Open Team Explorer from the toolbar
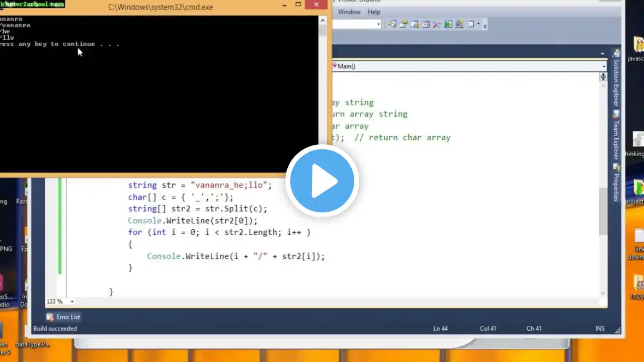Viewport: 644px width, 362px height. (415, 24)
